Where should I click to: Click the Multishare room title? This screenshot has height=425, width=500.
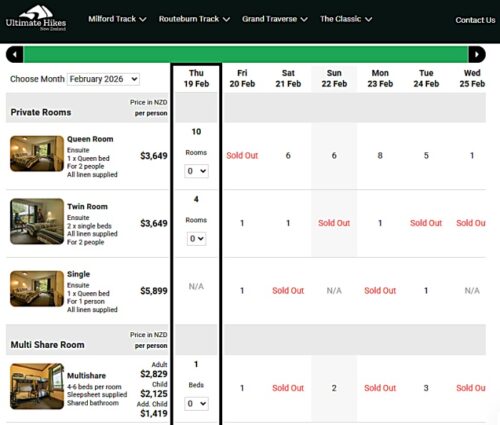[x=86, y=376]
